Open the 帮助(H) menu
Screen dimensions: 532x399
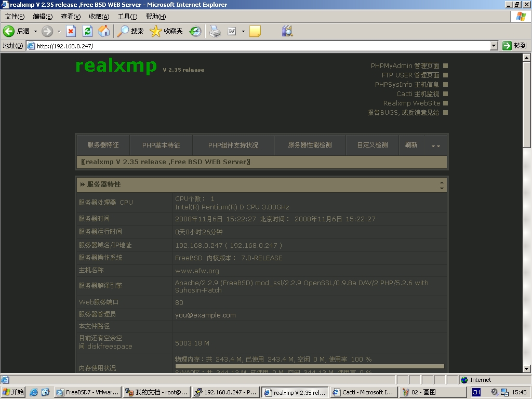156,17
